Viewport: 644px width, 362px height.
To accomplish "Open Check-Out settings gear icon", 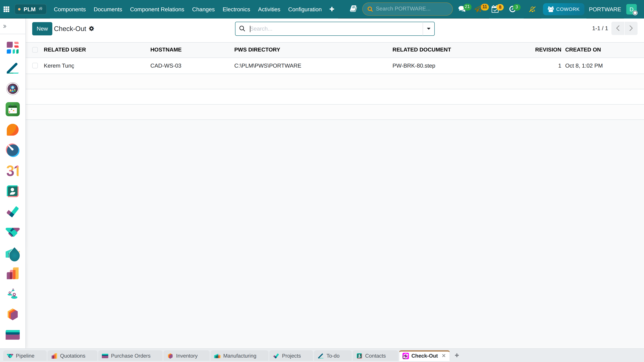I will 92,29.
